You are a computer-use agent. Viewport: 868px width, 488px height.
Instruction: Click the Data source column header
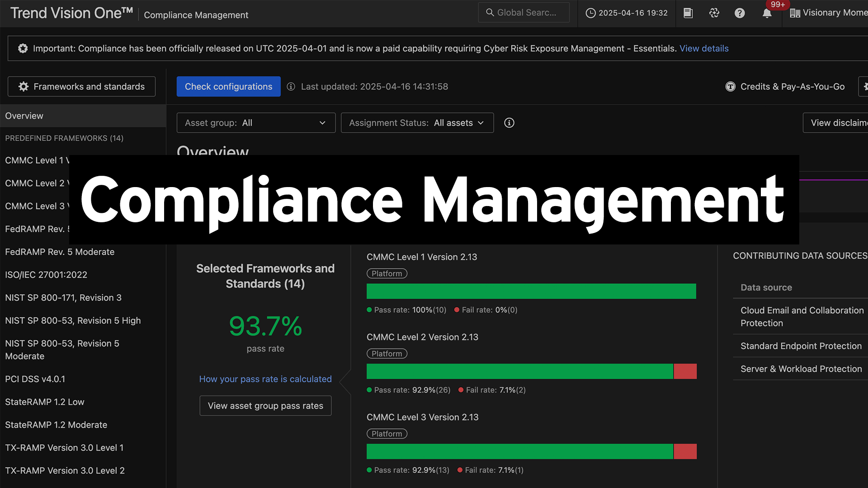tap(766, 287)
